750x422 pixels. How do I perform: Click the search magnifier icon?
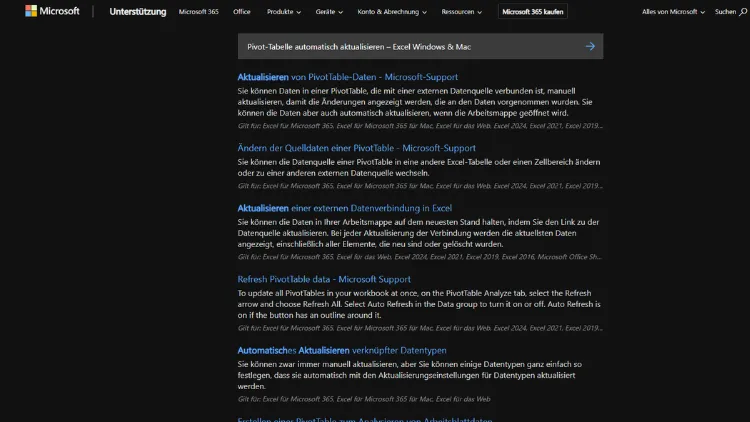click(x=742, y=12)
